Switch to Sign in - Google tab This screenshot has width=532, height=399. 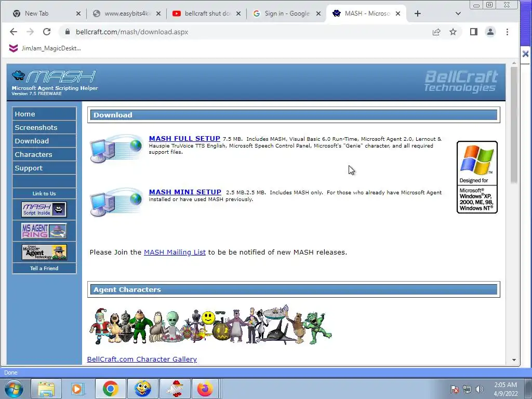tap(287, 14)
